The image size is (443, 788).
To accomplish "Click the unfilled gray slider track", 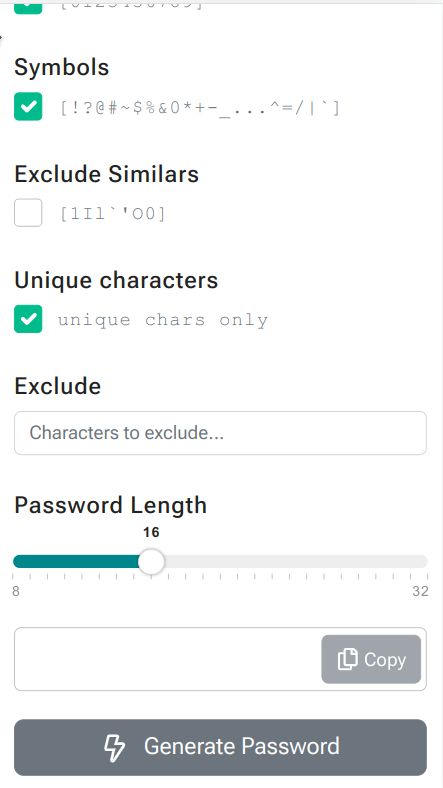I will click(x=295, y=561).
